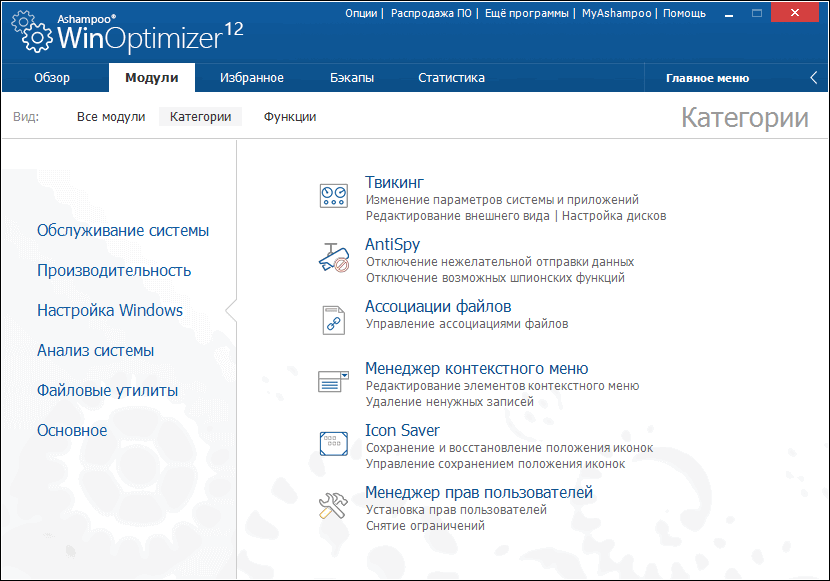Click the Icon Saver module icon

pyautogui.click(x=333, y=443)
